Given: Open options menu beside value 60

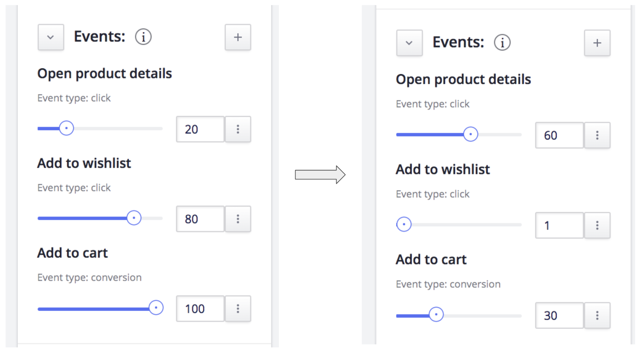Looking at the screenshot, I should (x=597, y=135).
